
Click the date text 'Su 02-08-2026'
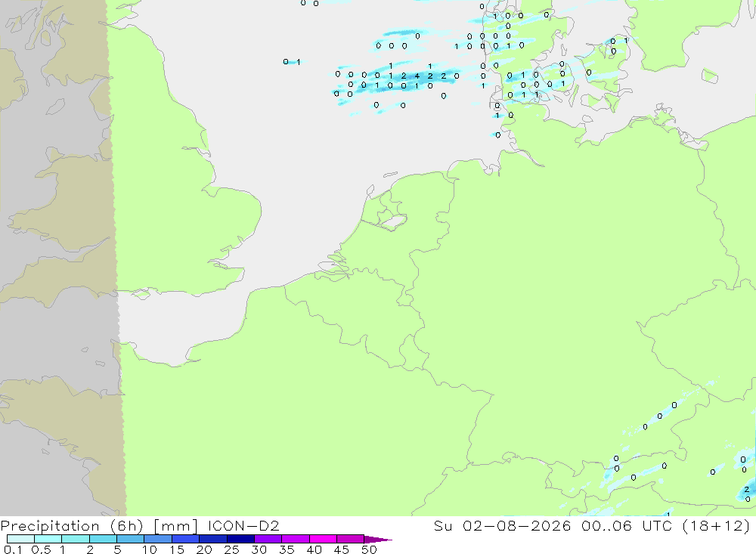[x=502, y=525]
